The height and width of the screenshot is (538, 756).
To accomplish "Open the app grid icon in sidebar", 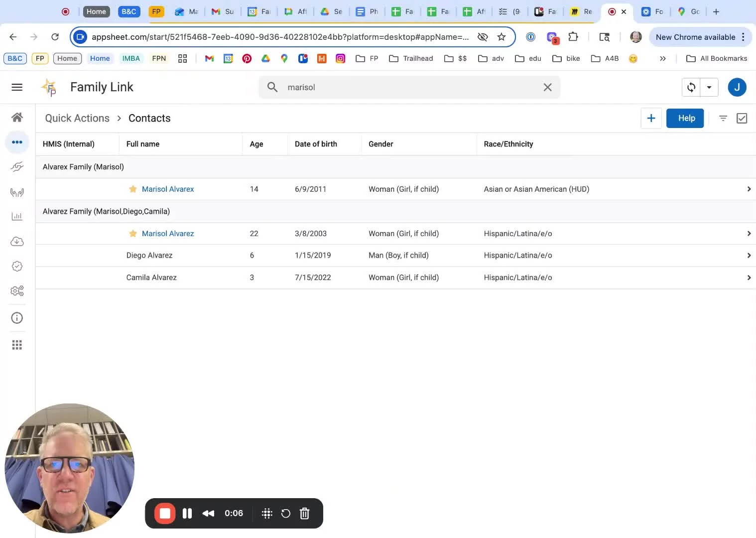I will point(17,345).
